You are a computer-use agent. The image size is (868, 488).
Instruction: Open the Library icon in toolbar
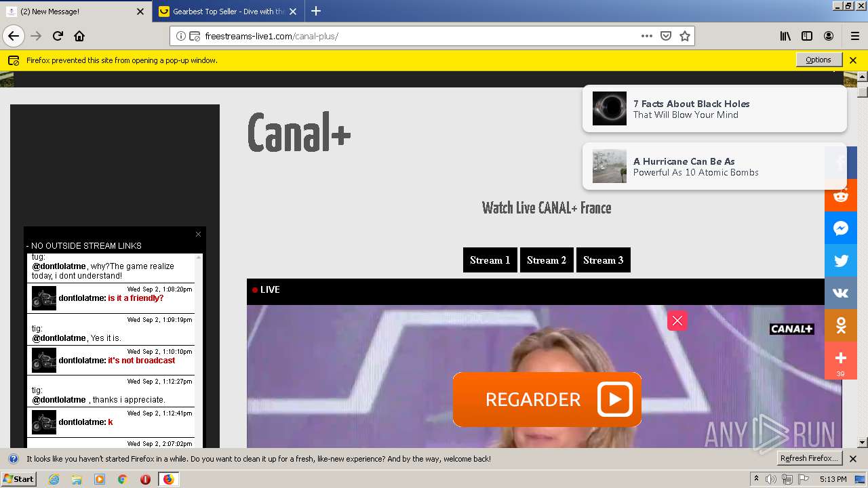(785, 36)
